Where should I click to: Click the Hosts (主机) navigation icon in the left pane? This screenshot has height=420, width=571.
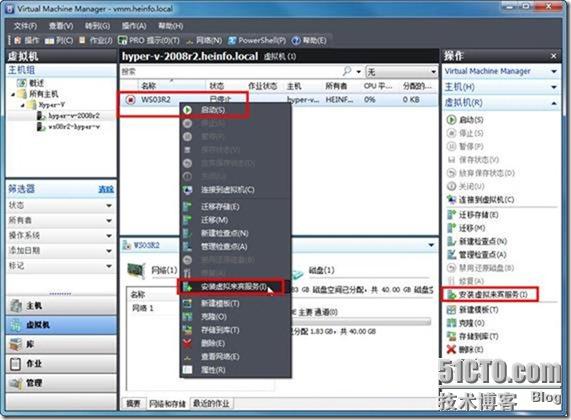(x=16, y=306)
